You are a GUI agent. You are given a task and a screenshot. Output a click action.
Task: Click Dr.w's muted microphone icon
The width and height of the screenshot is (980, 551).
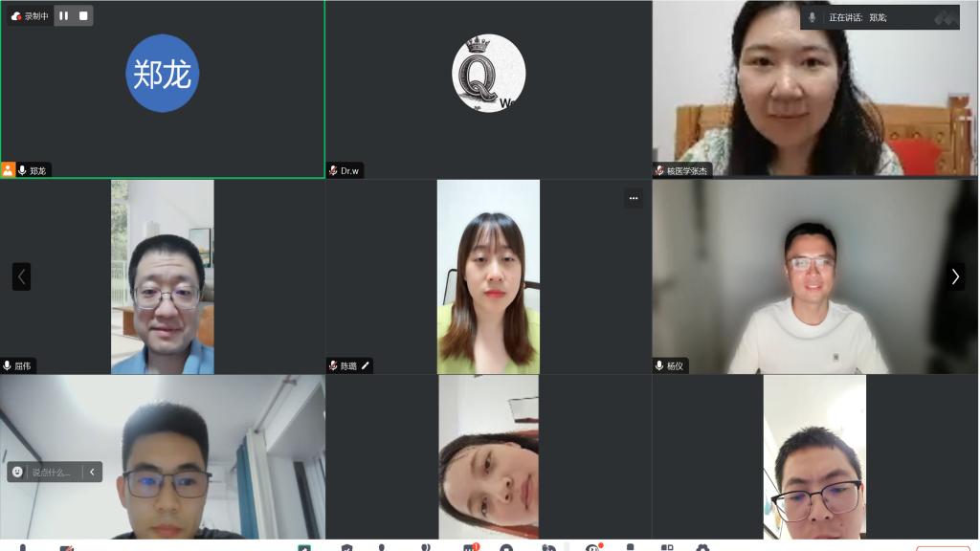(x=333, y=170)
